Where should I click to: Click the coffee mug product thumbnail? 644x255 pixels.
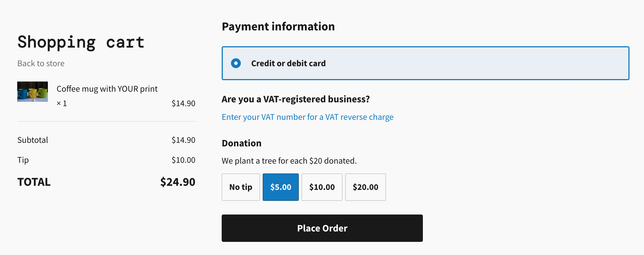(x=33, y=92)
